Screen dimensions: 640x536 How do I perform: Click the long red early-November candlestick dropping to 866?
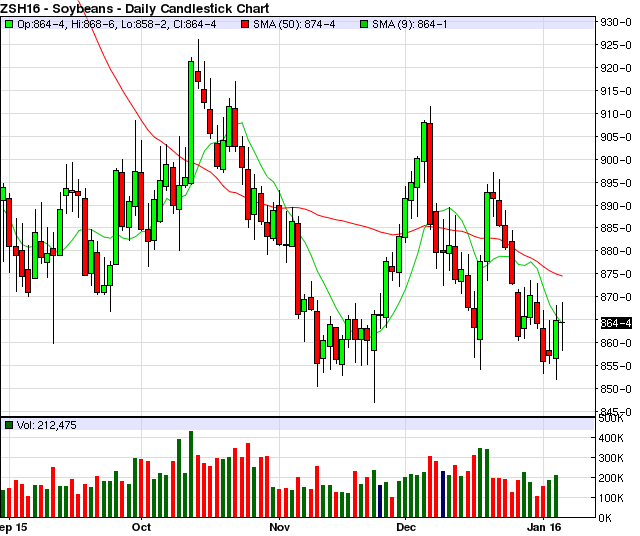(298, 269)
